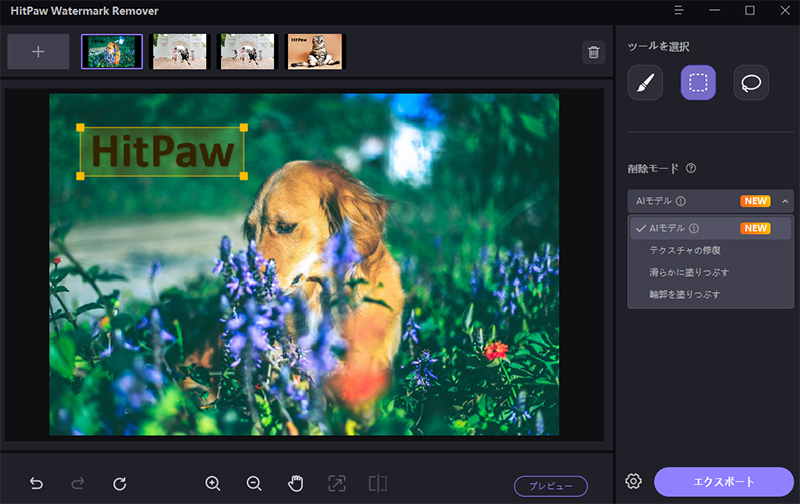Select the dog in flowers thumbnail
The width and height of the screenshot is (800, 504).
click(112, 52)
